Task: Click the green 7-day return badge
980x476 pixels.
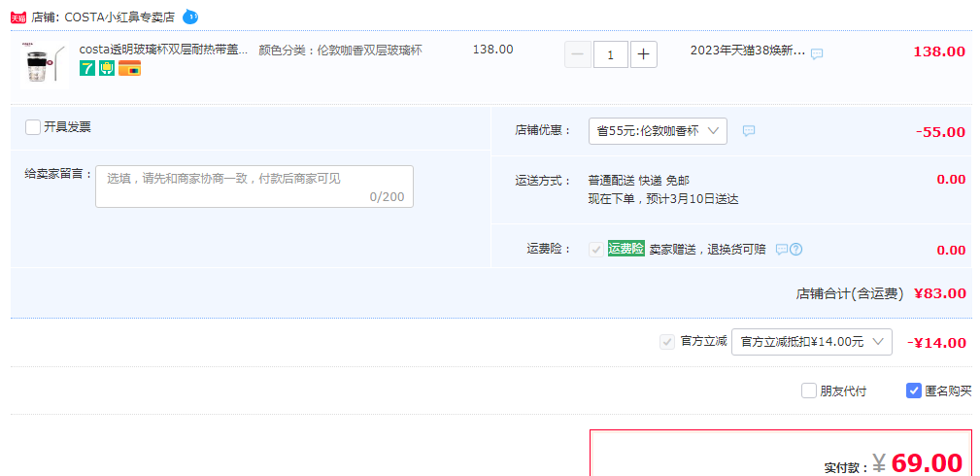Action: (x=87, y=68)
